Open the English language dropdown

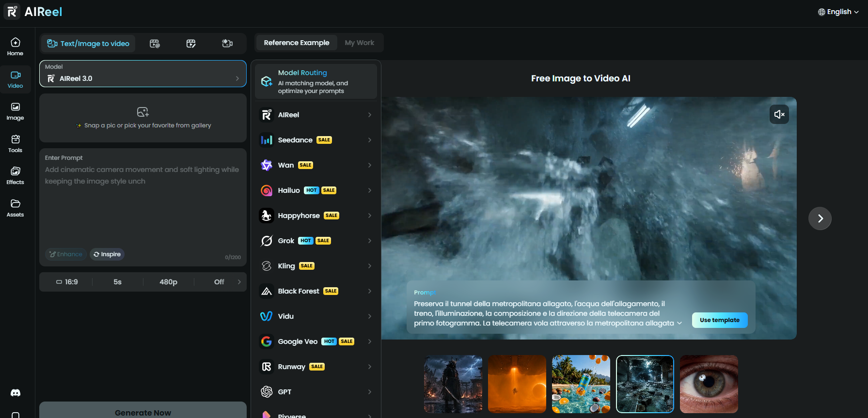838,12
